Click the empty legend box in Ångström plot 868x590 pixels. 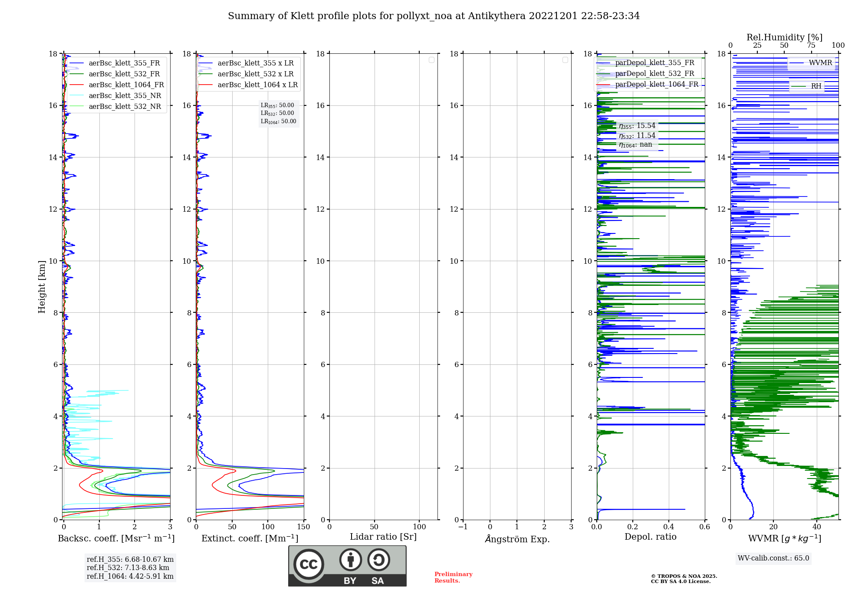[x=565, y=60]
